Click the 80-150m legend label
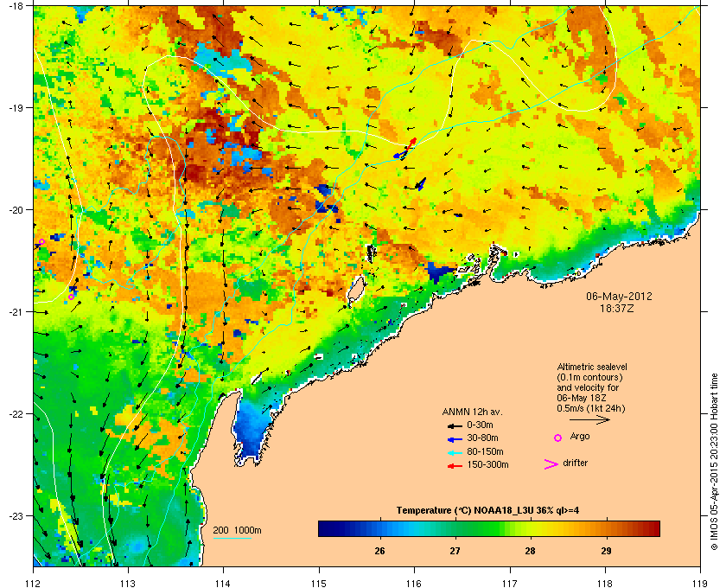The height and width of the screenshot is (588, 726). (x=485, y=451)
